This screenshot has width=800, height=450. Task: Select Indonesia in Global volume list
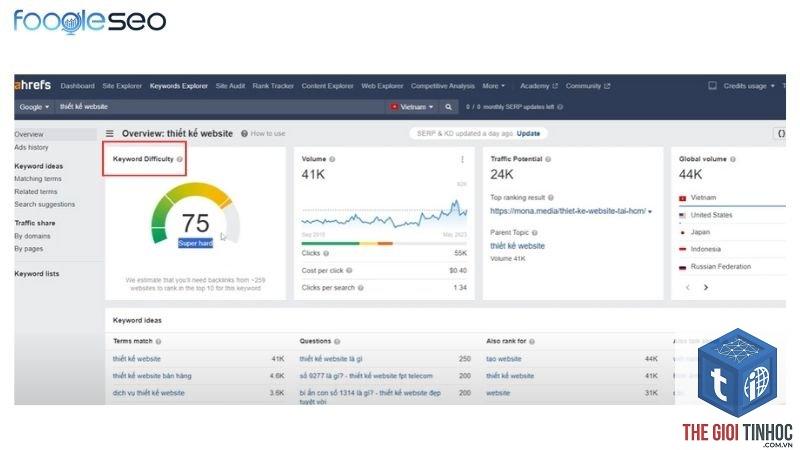706,249
